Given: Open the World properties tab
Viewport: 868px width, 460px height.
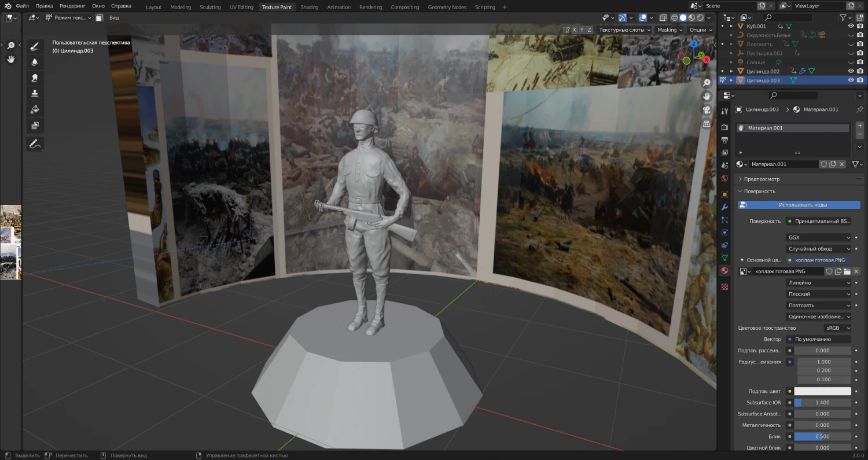Looking at the screenshot, I should point(724,178).
